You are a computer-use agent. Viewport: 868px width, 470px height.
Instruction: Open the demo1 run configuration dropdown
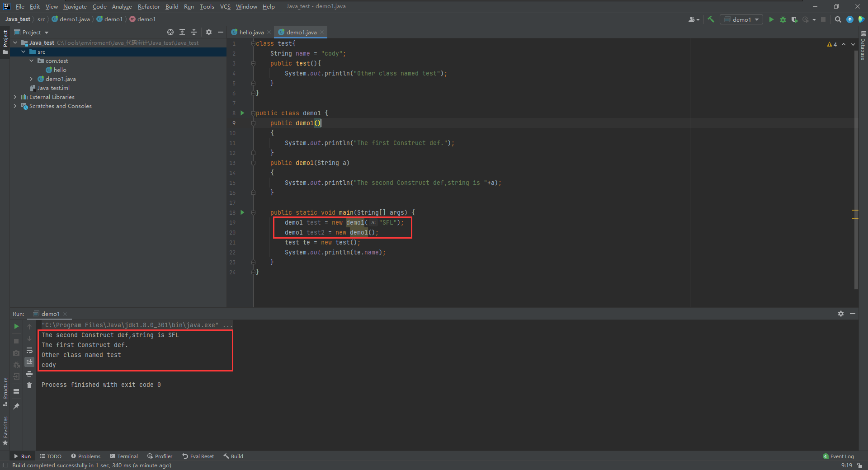coord(741,19)
